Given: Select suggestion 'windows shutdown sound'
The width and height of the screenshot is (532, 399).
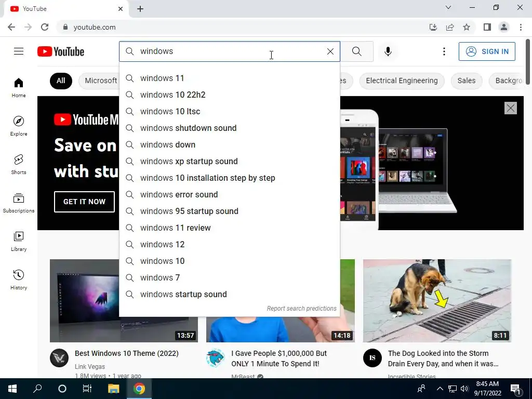Looking at the screenshot, I should 229,128.
